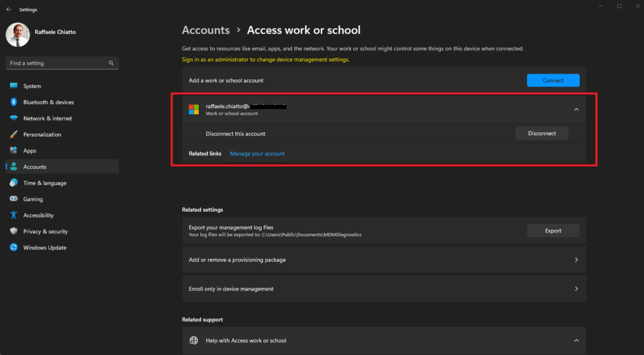Click the Time & language globe icon
The width and height of the screenshot is (644, 355).
14,183
